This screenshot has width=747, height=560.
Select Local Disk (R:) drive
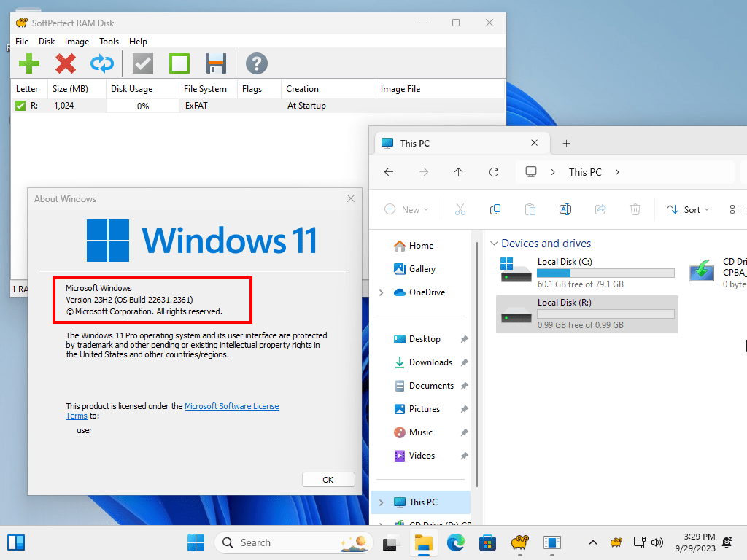tap(587, 314)
